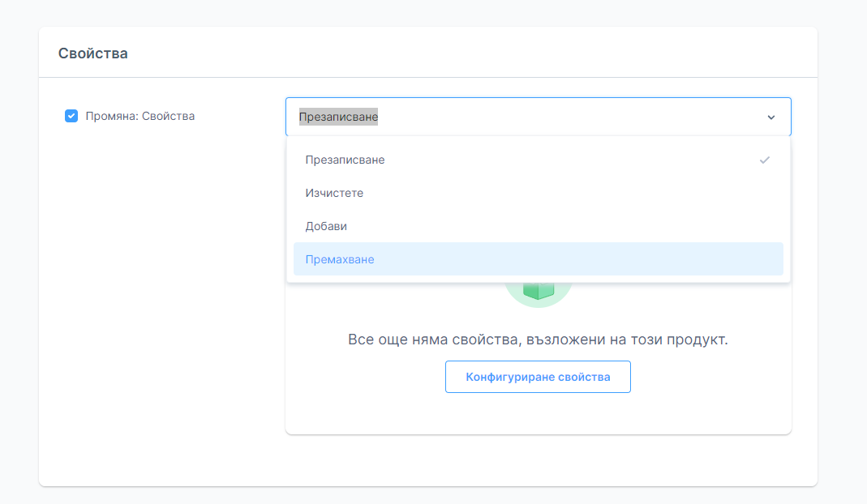Choose Изчистете from the dropdown list

[x=334, y=193]
